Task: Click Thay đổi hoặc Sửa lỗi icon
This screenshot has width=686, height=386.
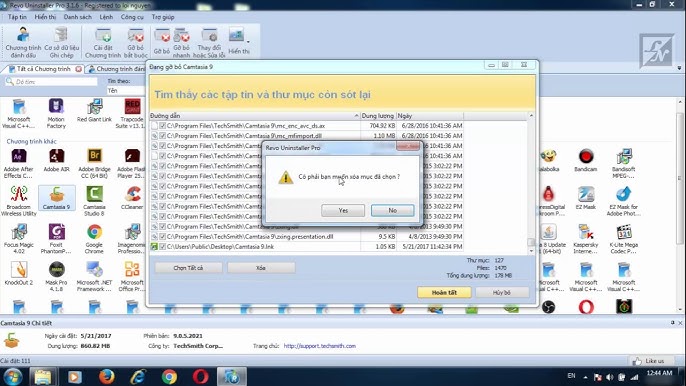Action: pyautogui.click(x=209, y=42)
